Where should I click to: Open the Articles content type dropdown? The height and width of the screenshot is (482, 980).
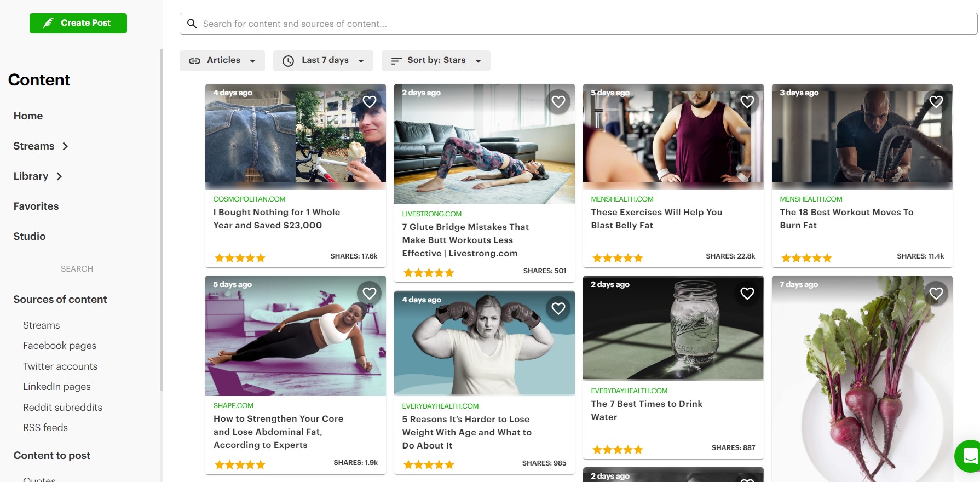point(222,60)
